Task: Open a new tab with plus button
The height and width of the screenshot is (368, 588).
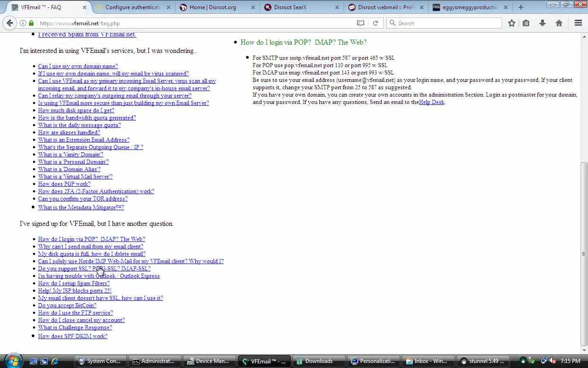Action: pos(520,7)
